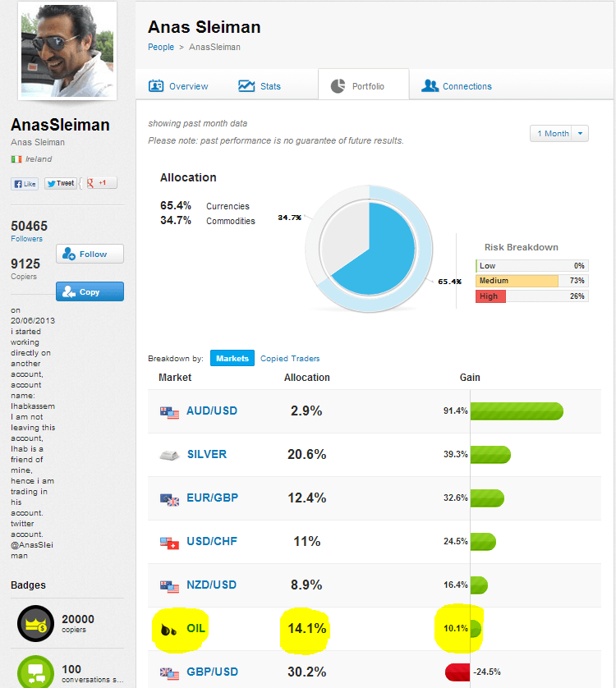616x688 pixels.
Task: Click the GBP/USD flag icon
Action: click(x=169, y=673)
